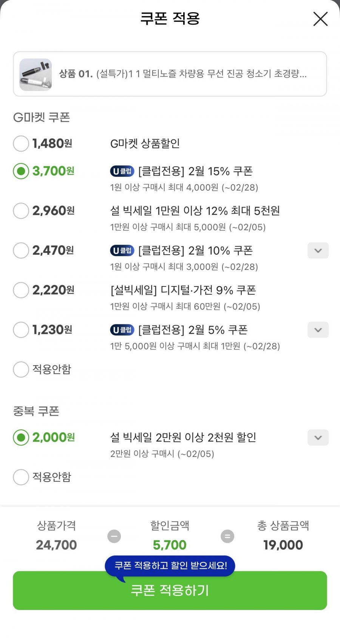Select the 2,220원 디지털·가전 9% coupon

(21, 290)
